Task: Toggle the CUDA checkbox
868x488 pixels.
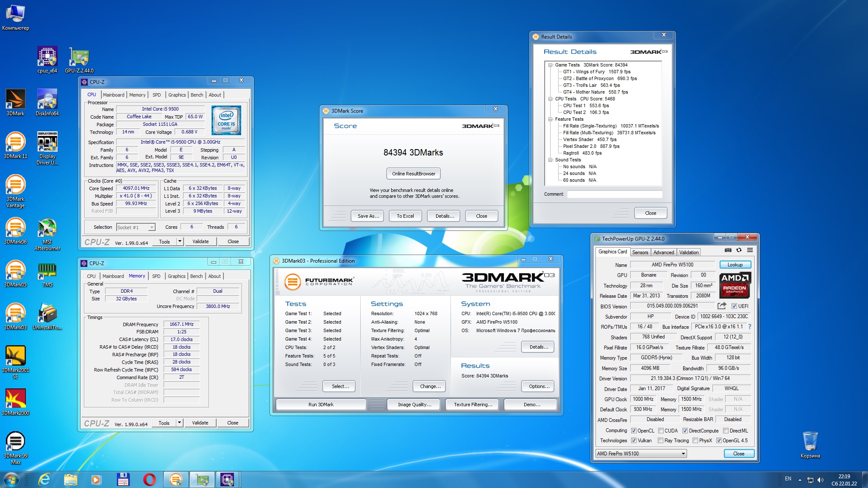Action: 661,431
